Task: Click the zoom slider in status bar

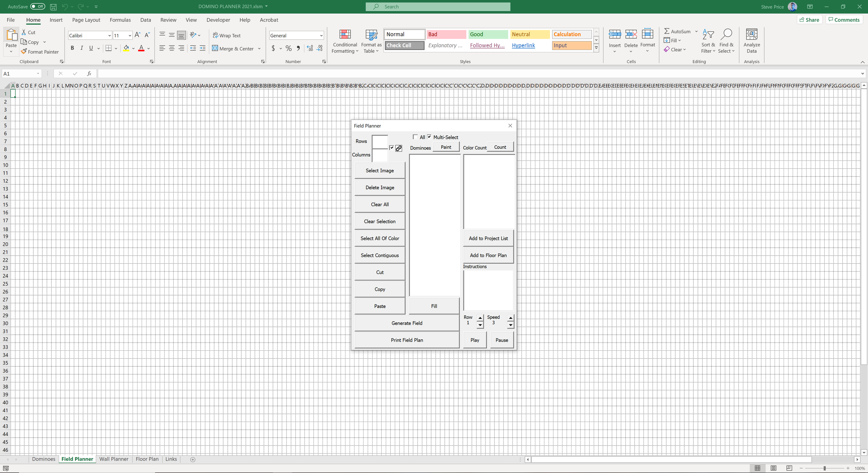Action: point(824,468)
